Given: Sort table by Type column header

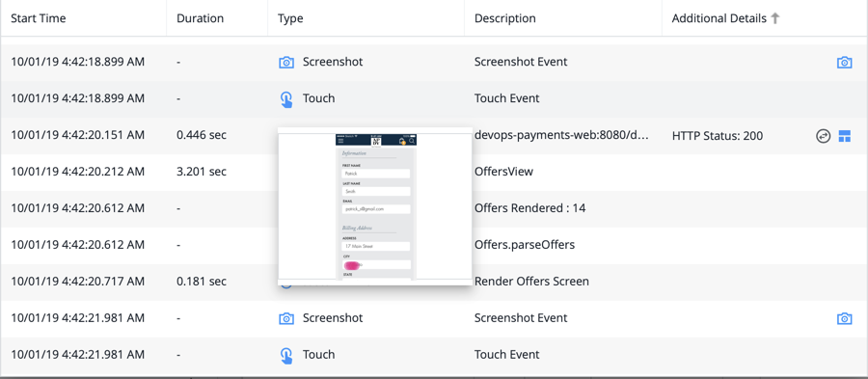Looking at the screenshot, I should coord(290,18).
